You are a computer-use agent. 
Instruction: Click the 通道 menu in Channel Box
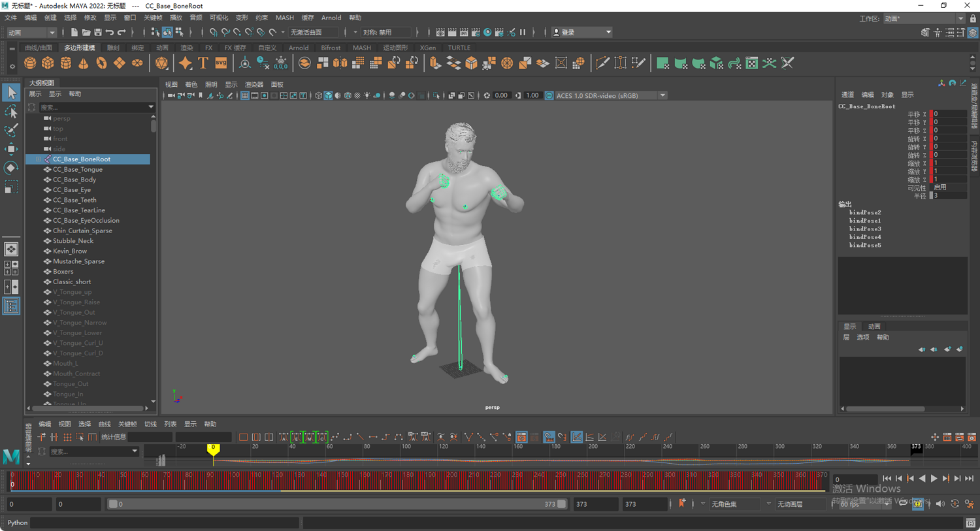pyautogui.click(x=847, y=95)
